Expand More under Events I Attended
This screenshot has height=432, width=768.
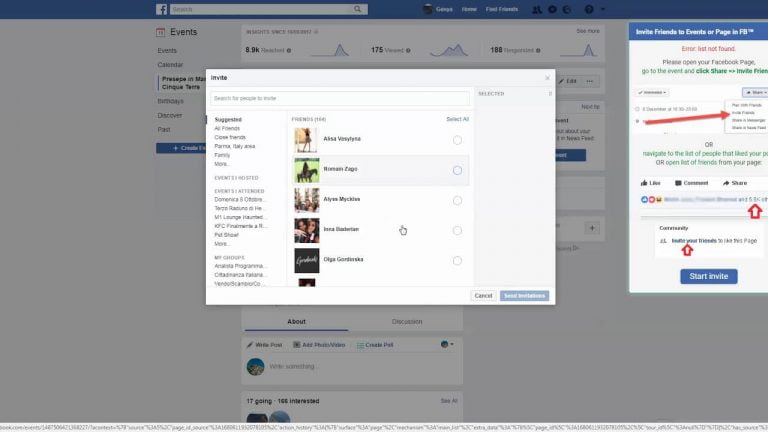click(221, 244)
